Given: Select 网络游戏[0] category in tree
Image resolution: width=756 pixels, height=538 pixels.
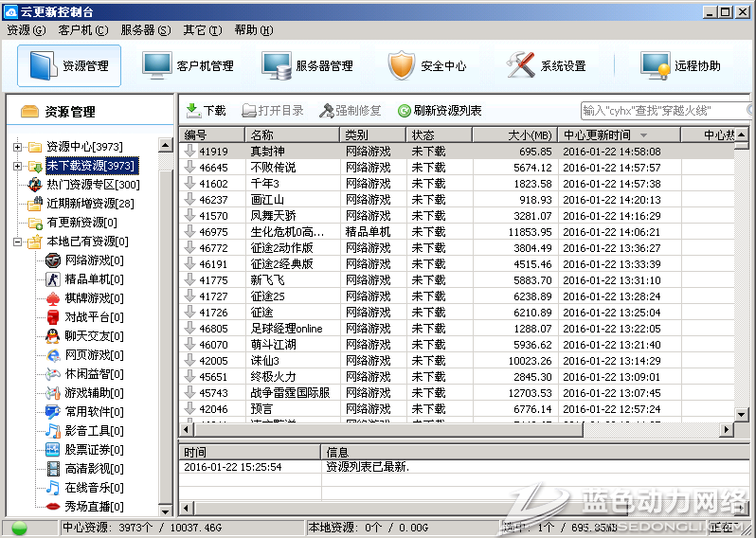Looking at the screenshot, I should pos(93,260).
